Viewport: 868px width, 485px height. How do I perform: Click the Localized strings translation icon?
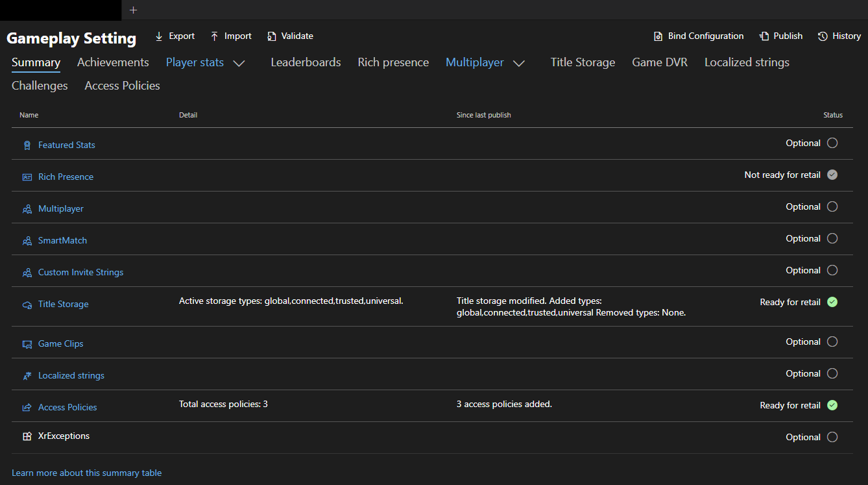pyautogui.click(x=26, y=375)
